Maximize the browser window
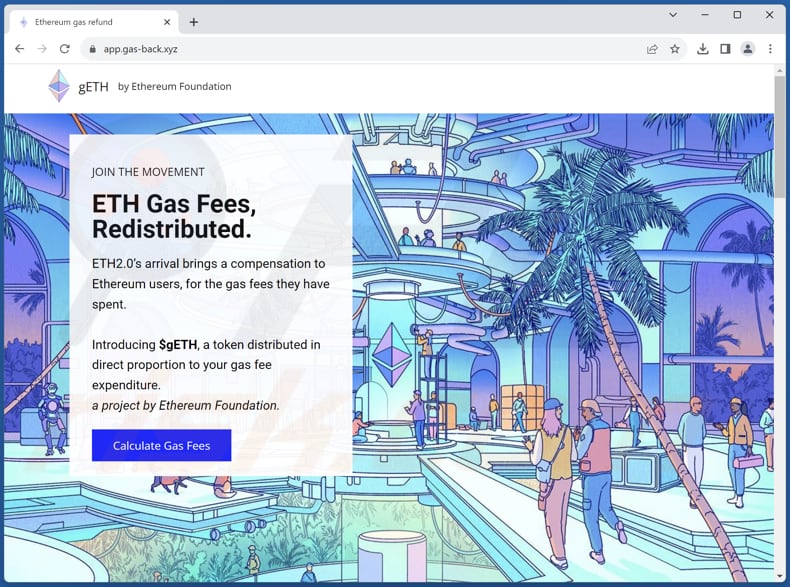This screenshot has width=790, height=587. coord(737,15)
